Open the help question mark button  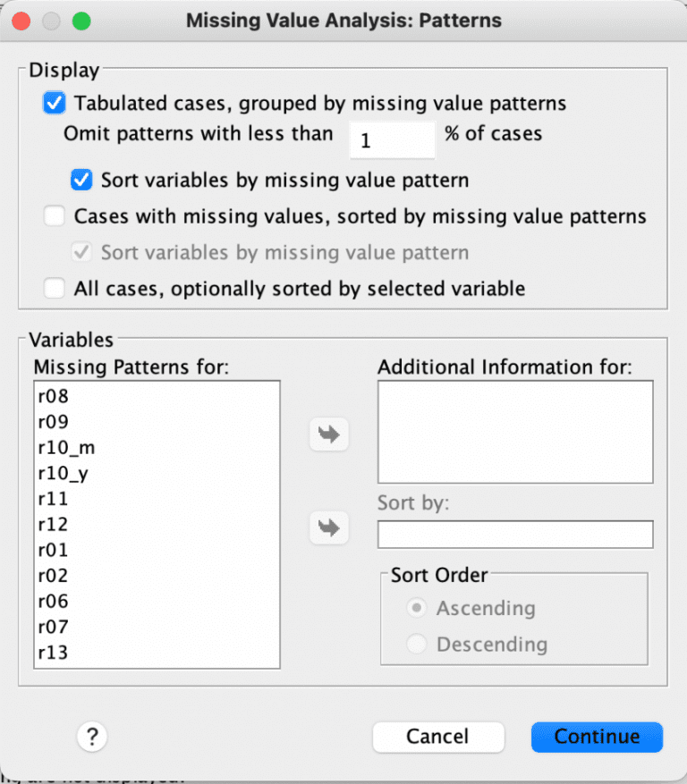pyautogui.click(x=91, y=737)
